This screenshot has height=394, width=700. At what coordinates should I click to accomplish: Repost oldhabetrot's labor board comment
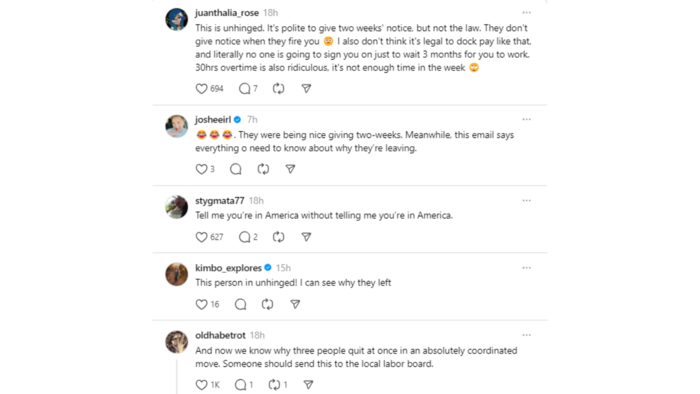(x=274, y=385)
